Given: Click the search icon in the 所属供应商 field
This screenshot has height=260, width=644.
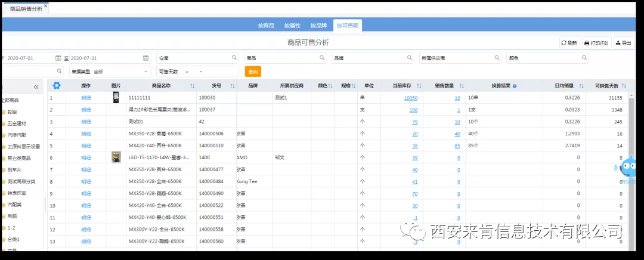Looking at the screenshot, I should [497, 58].
